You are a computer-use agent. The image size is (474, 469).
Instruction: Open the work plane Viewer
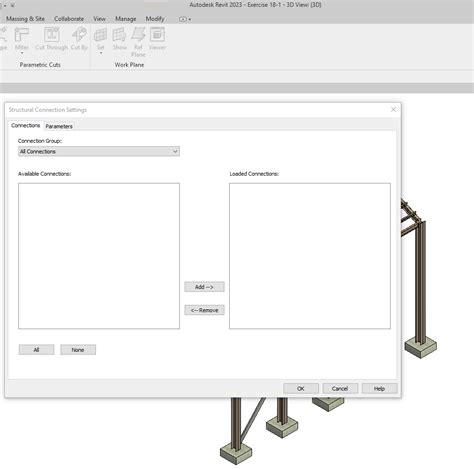[x=157, y=38]
